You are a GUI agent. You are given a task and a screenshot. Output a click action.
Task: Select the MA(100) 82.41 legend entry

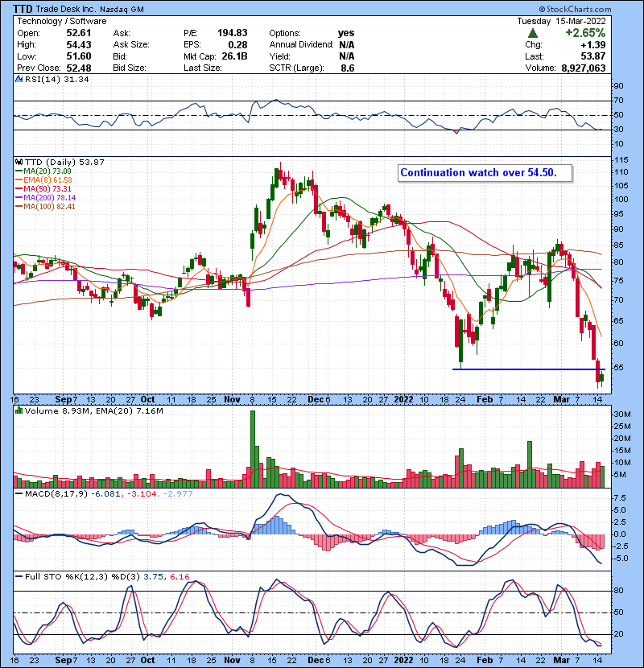click(x=45, y=207)
